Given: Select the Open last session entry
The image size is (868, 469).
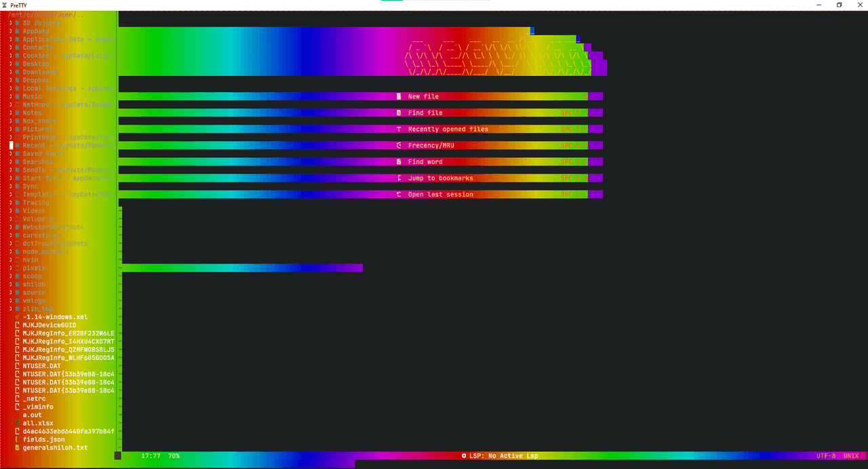Looking at the screenshot, I should 440,195.
